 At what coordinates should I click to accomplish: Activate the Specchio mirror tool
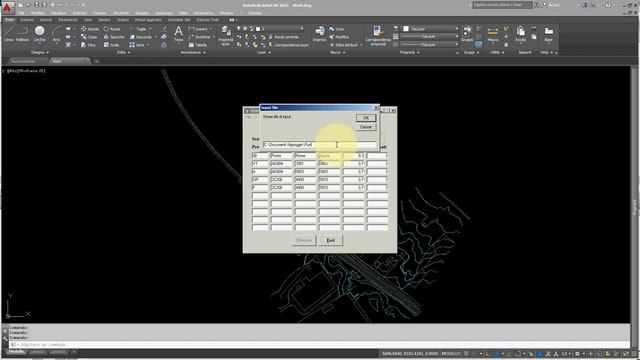[x=114, y=37]
